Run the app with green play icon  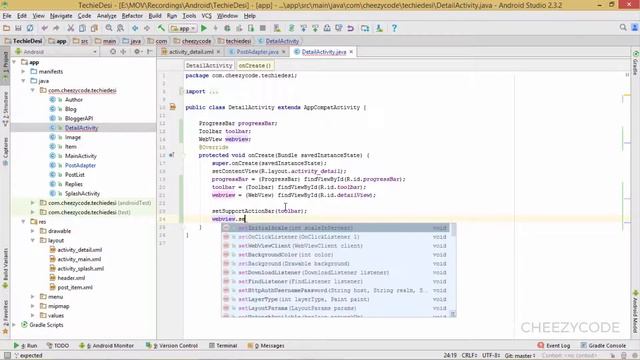(204, 28)
